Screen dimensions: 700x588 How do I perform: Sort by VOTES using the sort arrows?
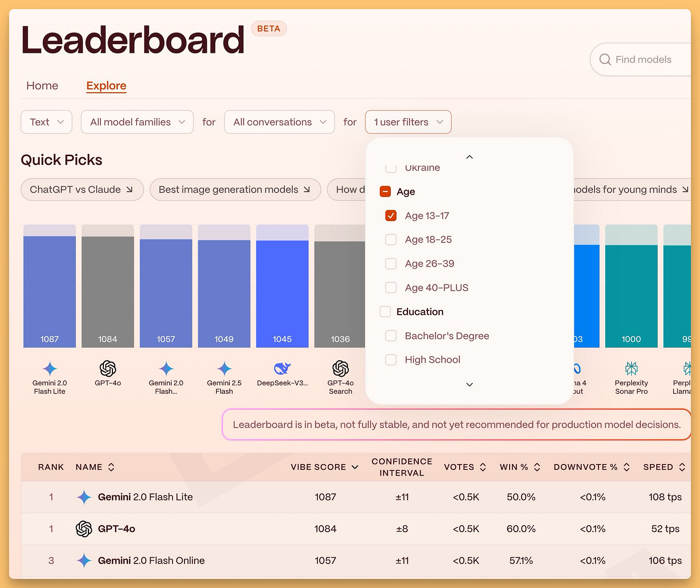(x=483, y=467)
